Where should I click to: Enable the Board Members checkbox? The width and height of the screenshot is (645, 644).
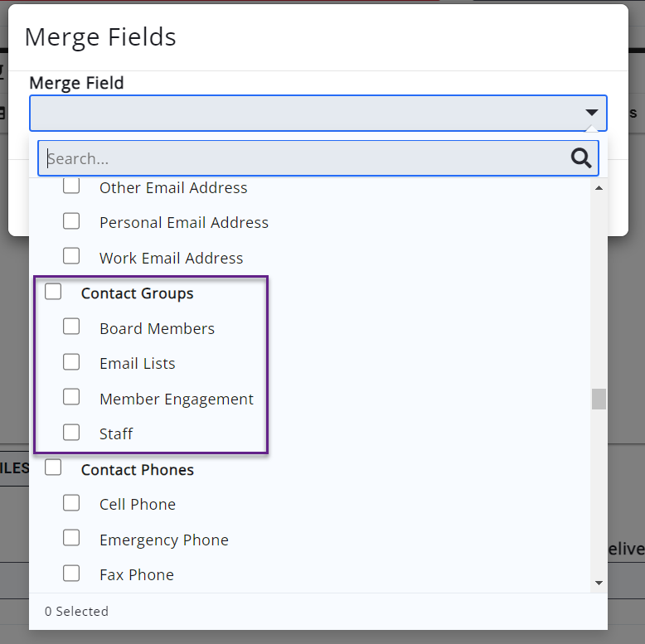click(x=71, y=327)
